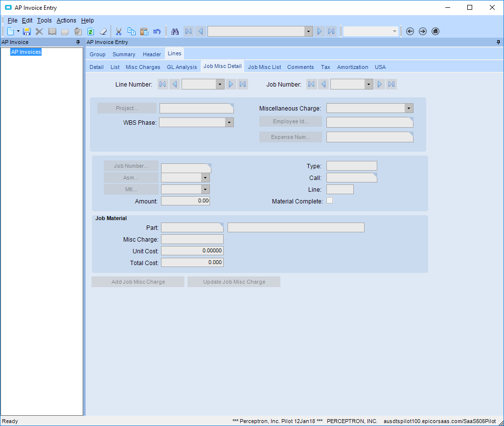Pin the AP Invoice tree panel

pyautogui.click(x=78, y=42)
